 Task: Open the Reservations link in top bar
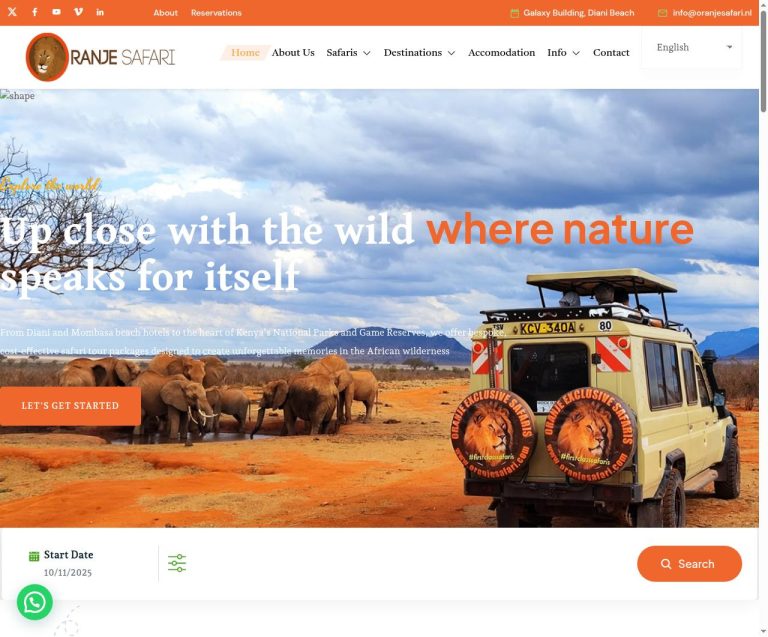click(x=216, y=13)
